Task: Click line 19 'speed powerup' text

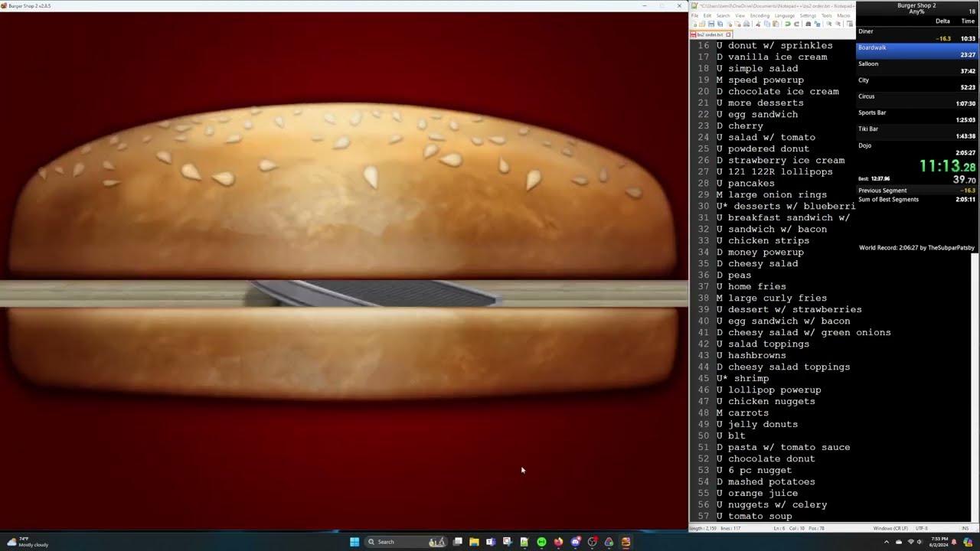Action: (766, 80)
